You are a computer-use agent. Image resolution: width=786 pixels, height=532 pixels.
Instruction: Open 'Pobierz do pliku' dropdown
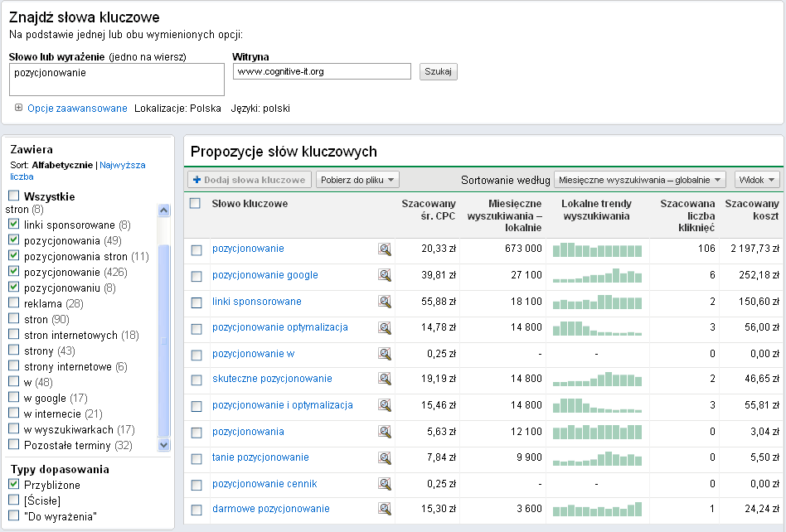[x=357, y=180]
